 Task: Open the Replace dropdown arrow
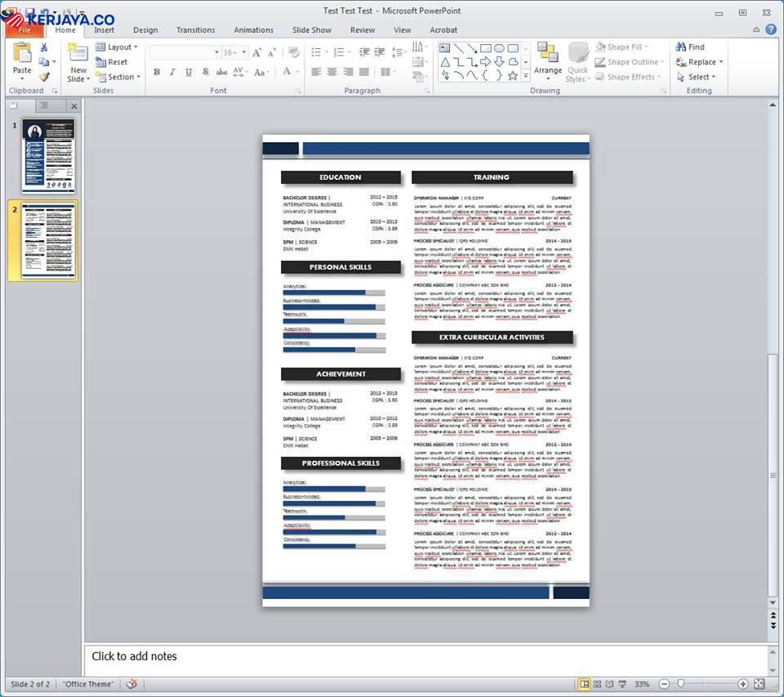click(721, 62)
